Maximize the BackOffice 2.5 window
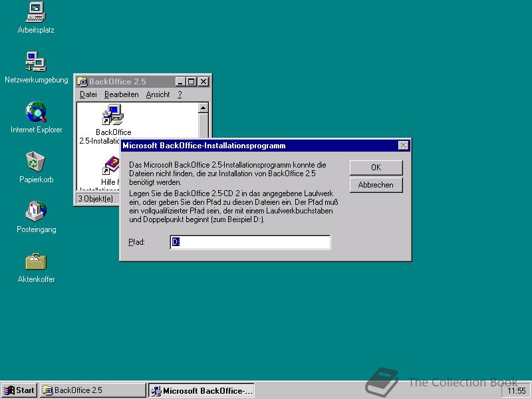 point(191,82)
